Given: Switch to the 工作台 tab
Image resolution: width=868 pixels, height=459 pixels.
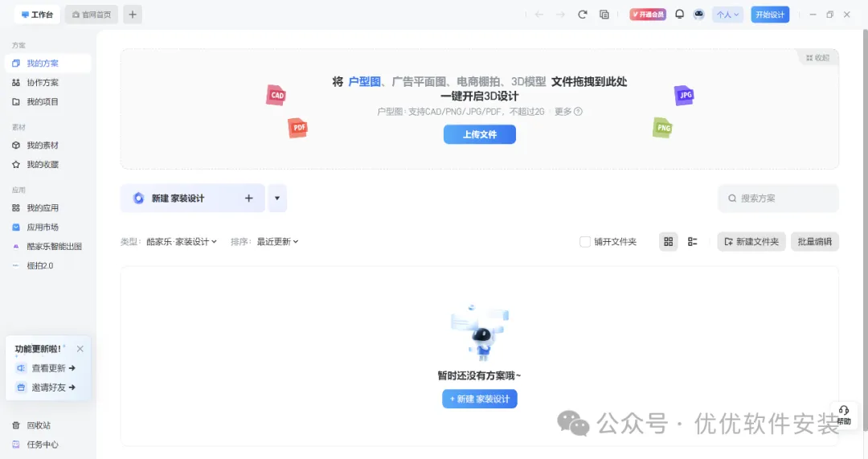Looking at the screenshot, I should point(37,14).
